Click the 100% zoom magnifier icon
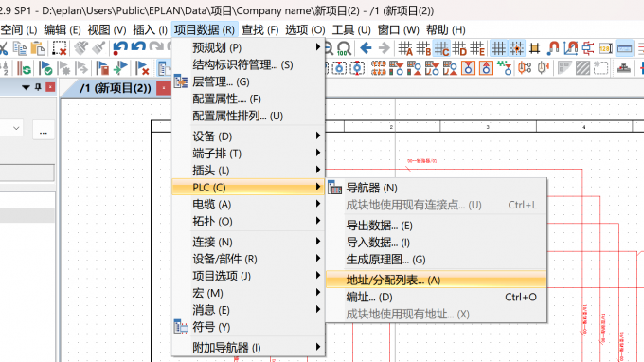The width and height of the screenshot is (644, 362). click(344, 48)
